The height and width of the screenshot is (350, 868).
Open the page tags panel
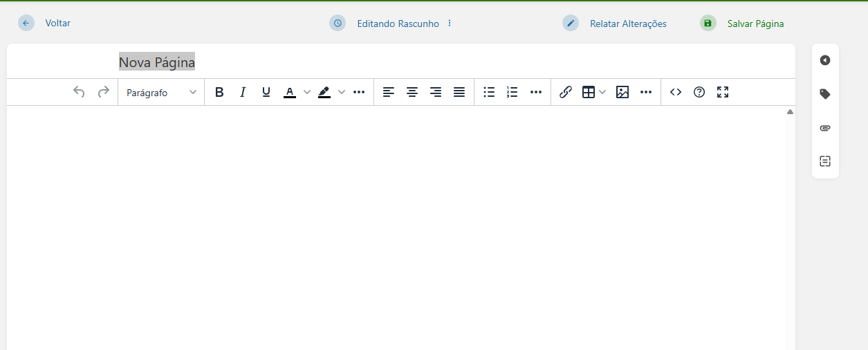pos(825,94)
